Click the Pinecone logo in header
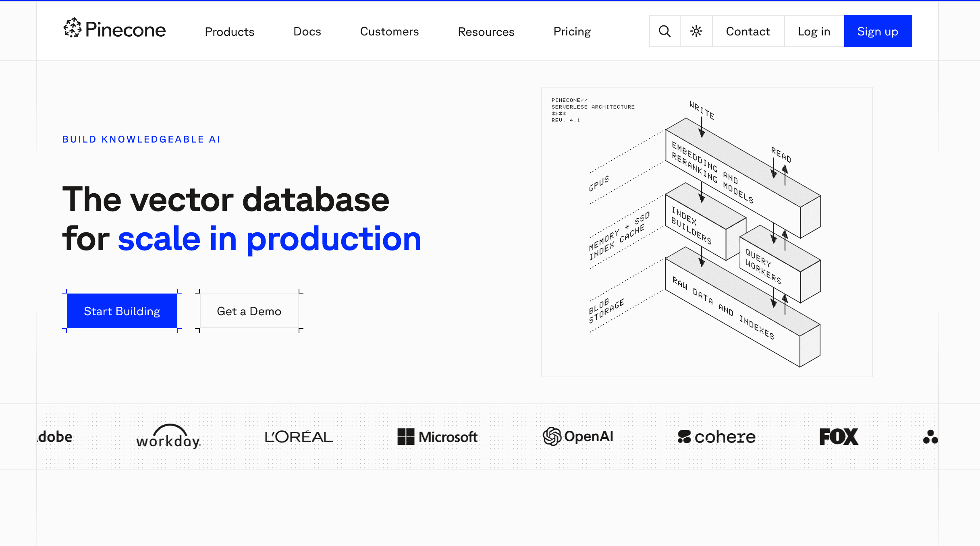980x546 pixels. 114,29
